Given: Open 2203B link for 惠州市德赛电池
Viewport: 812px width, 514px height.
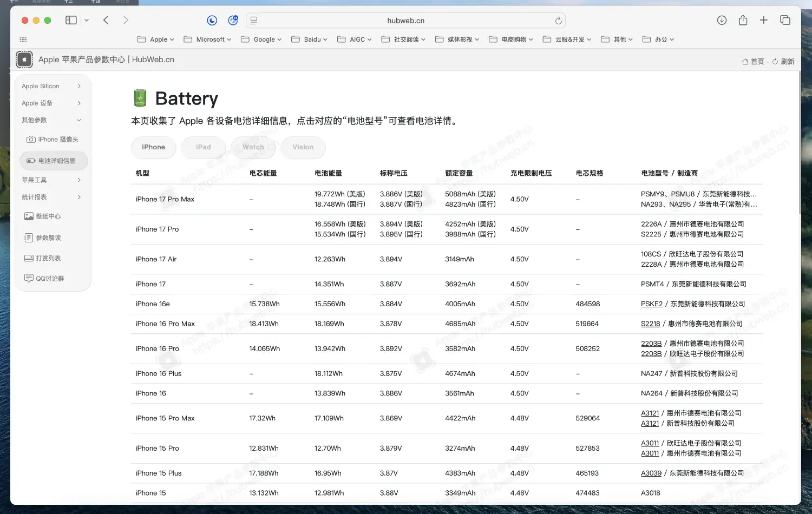Looking at the screenshot, I should pos(651,344).
